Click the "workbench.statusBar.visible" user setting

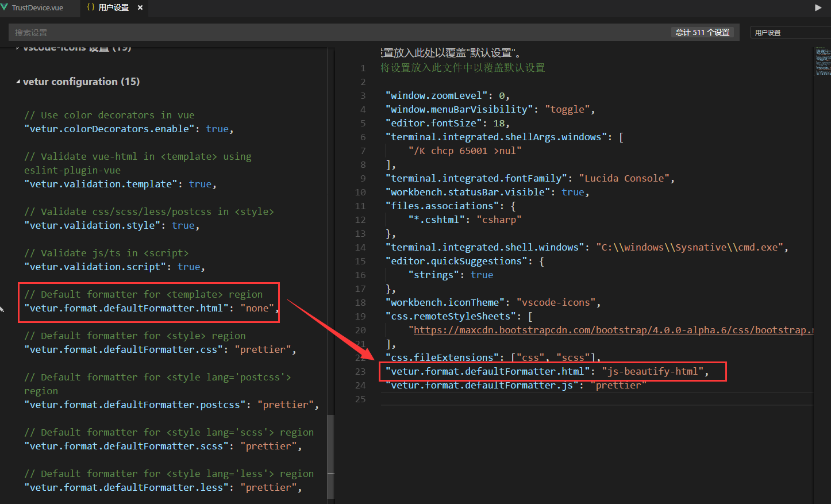pyautogui.click(x=487, y=192)
